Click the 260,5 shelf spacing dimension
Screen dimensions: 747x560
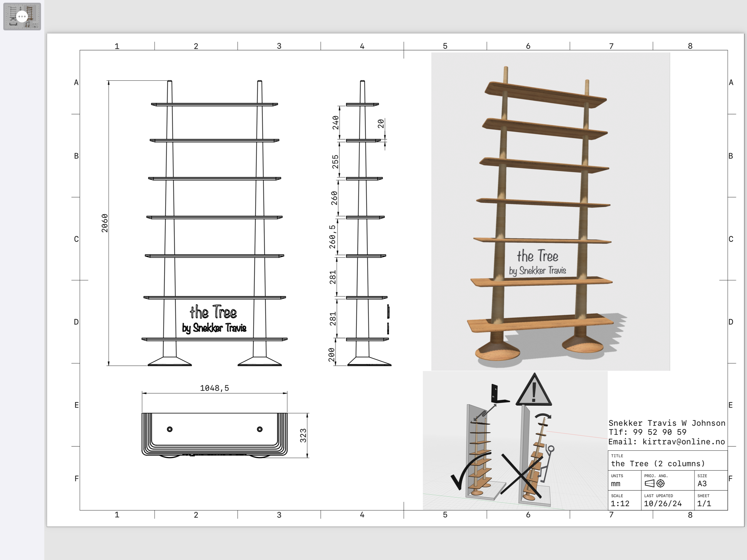pos(333,237)
